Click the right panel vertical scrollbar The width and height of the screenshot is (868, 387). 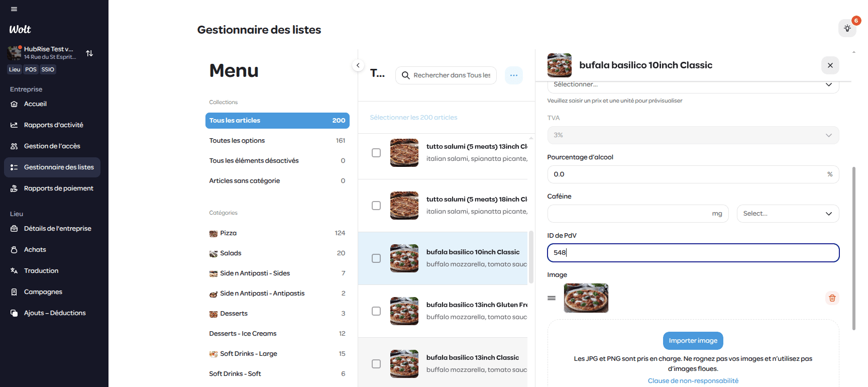click(853, 248)
